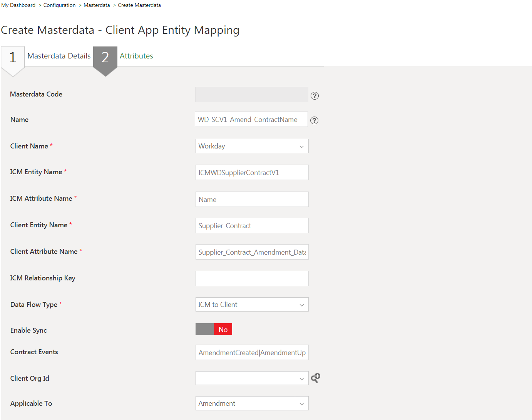Click the ICM Attribute Name field
This screenshot has height=420, width=532.
click(252, 199)
